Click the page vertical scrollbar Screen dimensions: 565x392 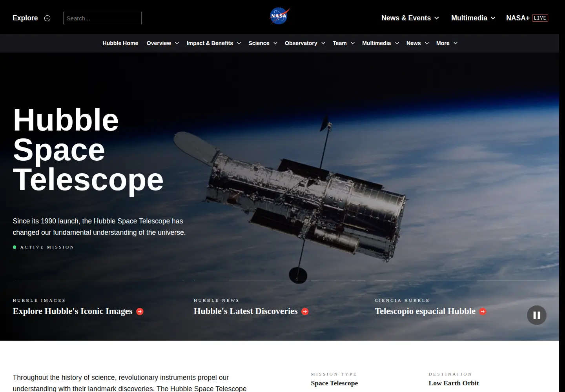562,196
